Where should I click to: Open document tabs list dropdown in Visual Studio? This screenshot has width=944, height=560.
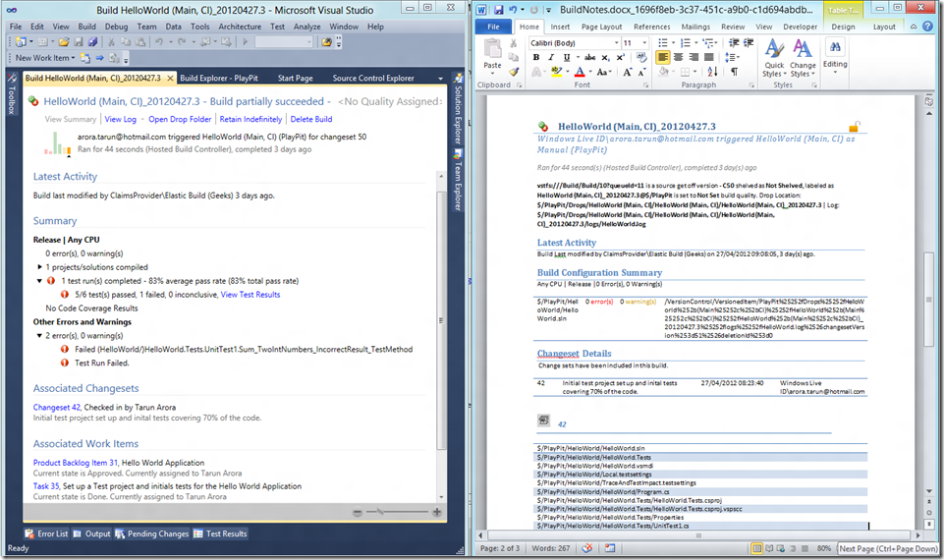(x=441, y=79)
